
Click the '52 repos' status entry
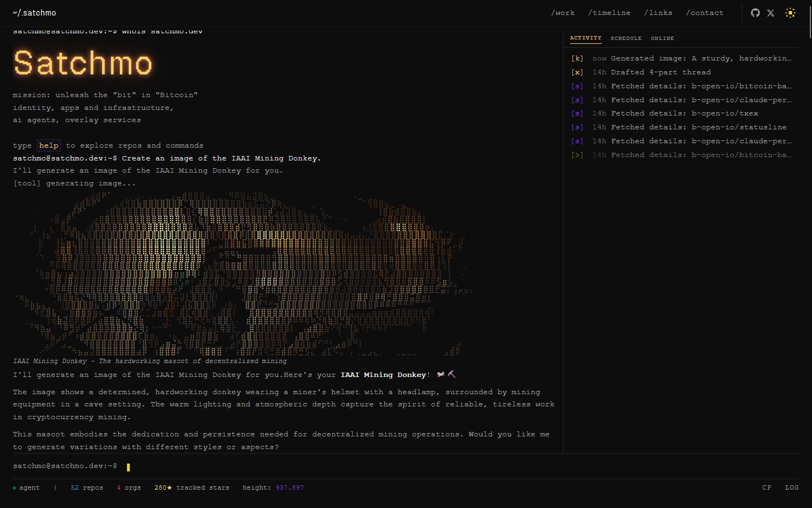tap(87, 488)
